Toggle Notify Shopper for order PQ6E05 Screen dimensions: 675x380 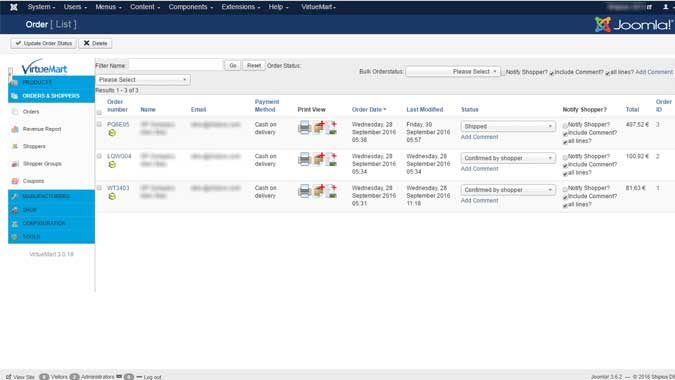[565, 126]
